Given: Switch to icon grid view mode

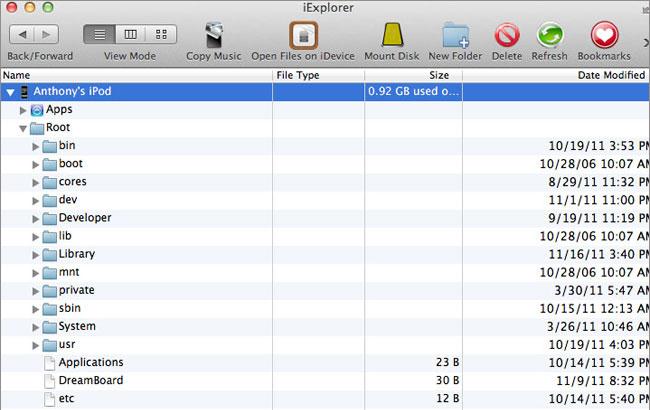Looking at the screenshot, I should click(x=161, y=34).
